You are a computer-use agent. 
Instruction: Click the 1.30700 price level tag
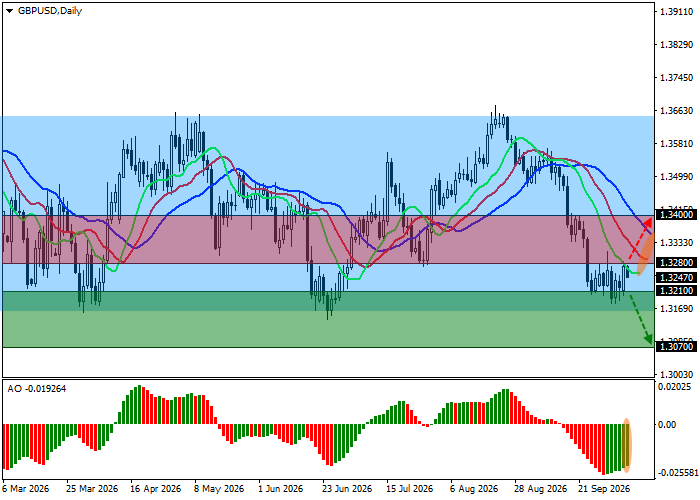click(676, 347)
